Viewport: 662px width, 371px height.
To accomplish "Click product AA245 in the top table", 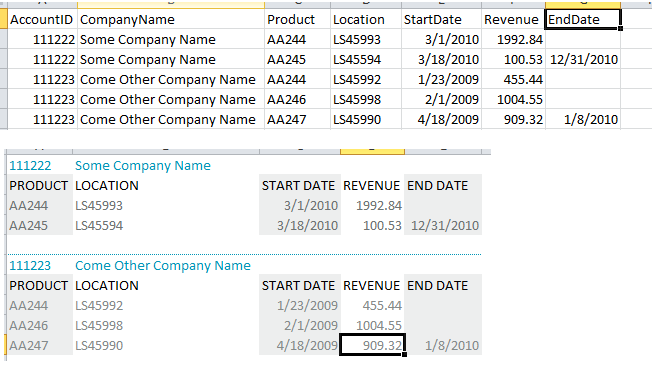I will click(297, 59).
